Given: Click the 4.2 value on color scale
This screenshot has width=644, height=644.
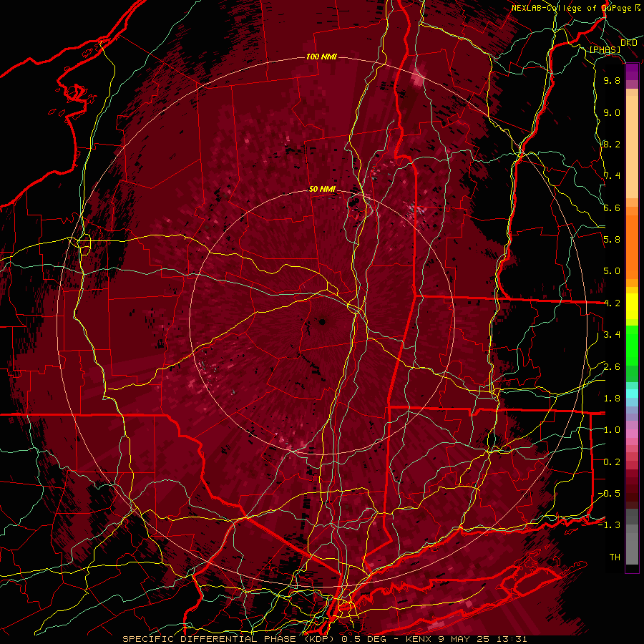Looking at the screenshot, I should [612, 303].
